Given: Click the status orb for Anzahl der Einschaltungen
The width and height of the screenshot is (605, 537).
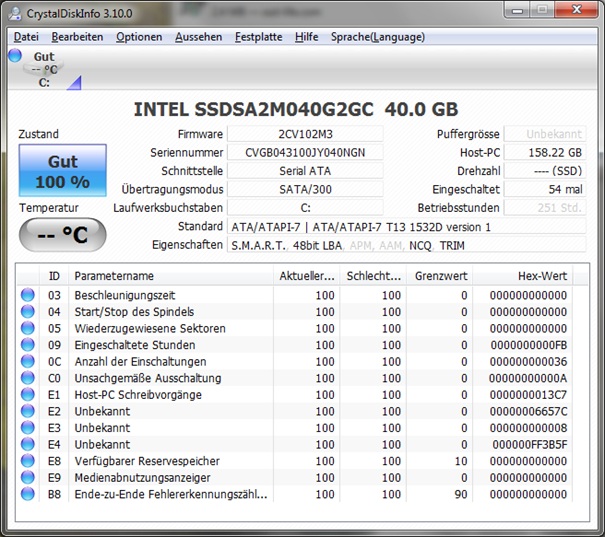Looking at the screenshot, I should 28,361.
